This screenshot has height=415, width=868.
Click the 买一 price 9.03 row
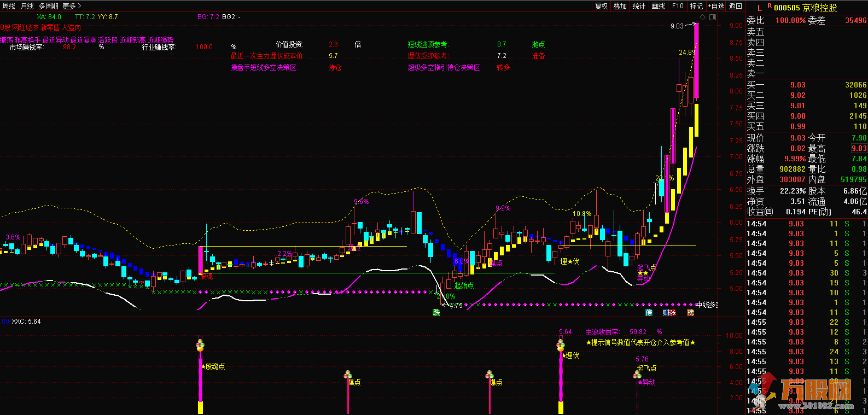tap(807, 85)
